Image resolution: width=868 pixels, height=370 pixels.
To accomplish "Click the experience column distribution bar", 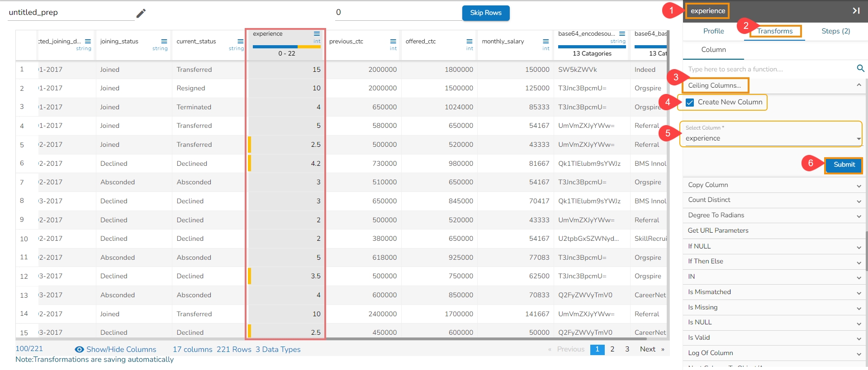I will pos(286,47).
